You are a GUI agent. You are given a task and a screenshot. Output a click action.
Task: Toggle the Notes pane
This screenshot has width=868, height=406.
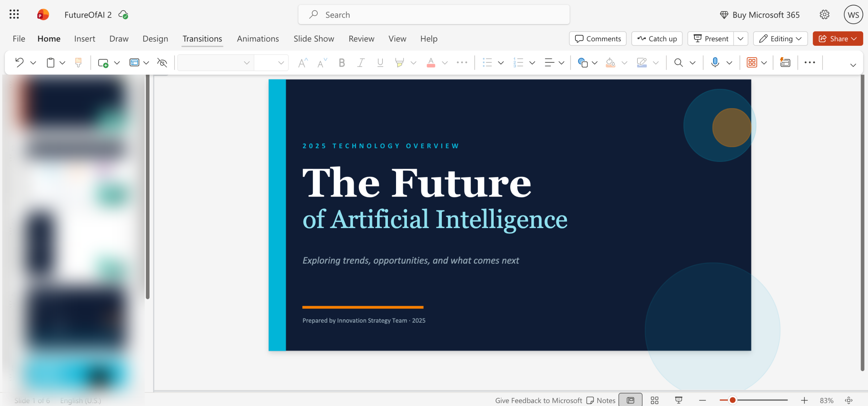pos(601,400)
